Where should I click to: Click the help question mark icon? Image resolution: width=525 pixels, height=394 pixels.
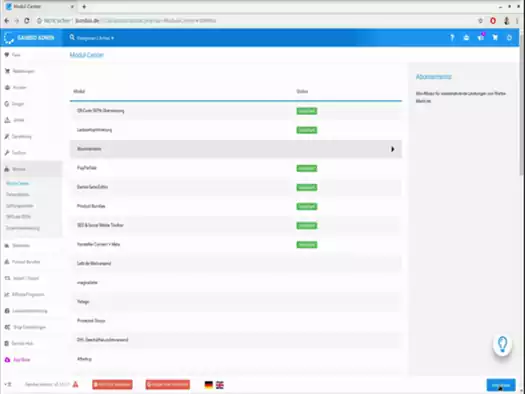pos(452,38)
